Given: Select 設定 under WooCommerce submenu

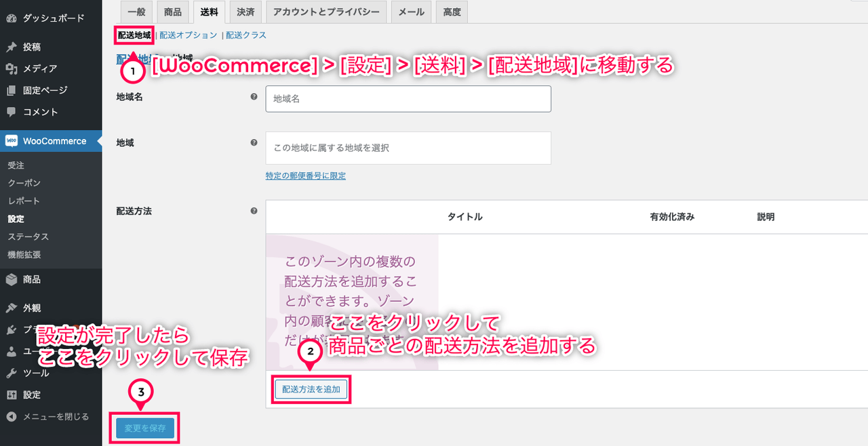Looking at the screenshot, I should click(x=16, y=219).
